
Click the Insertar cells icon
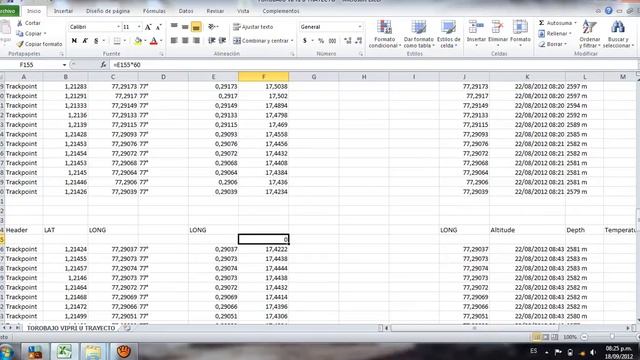pyautogui.click(x=476, y=27)
